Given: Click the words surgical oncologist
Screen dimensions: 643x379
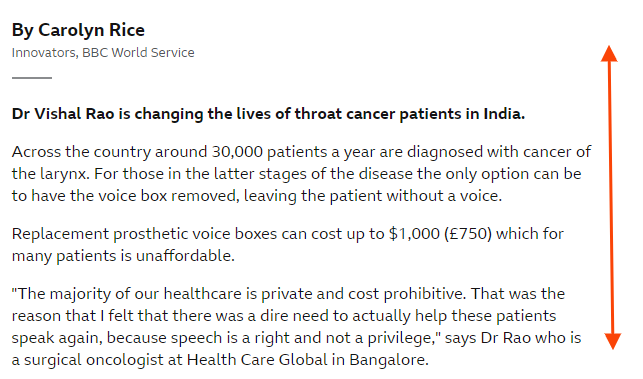Looking at the screenshot, I should [94, 360].
